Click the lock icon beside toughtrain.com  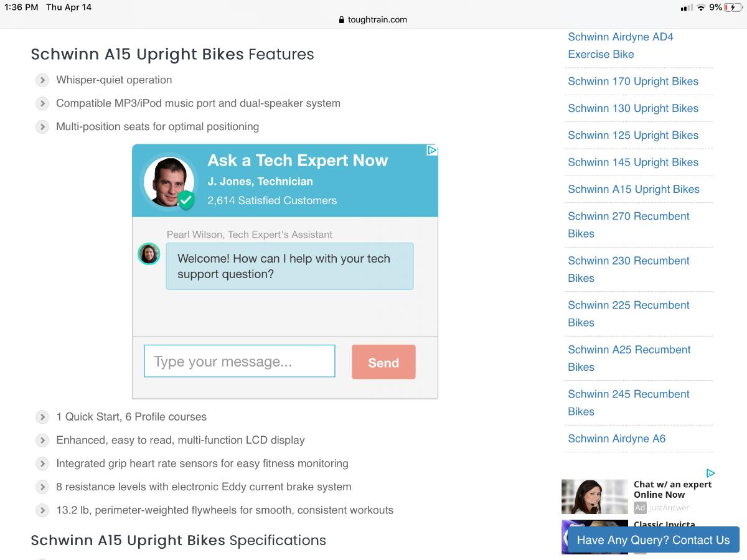tap(341, 19)
